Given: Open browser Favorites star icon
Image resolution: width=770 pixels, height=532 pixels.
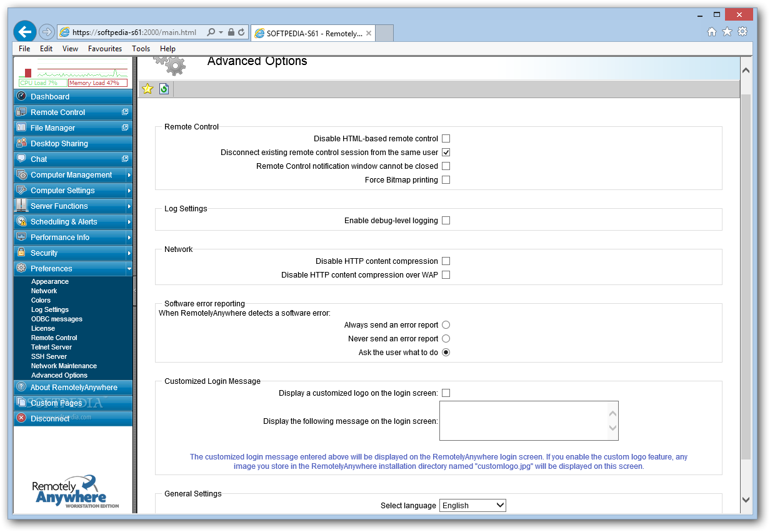Looking at the screenshot, I should coord(727,32).
